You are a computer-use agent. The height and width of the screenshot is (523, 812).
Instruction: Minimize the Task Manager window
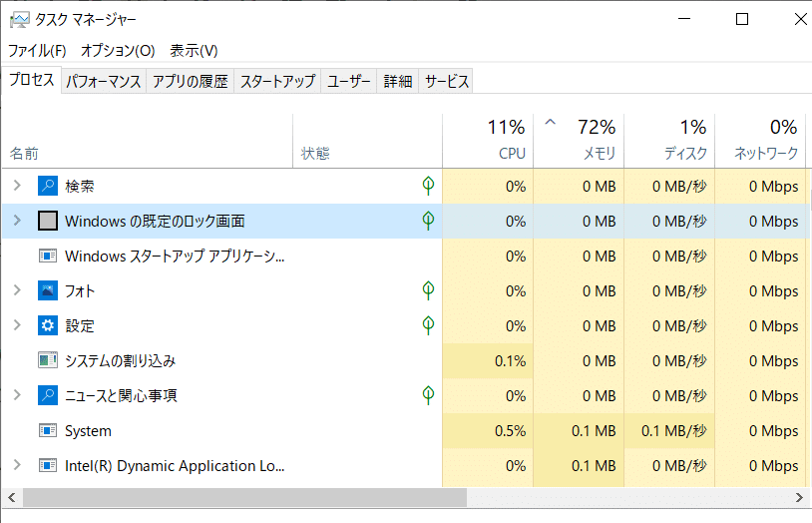[x=684, y=19]
